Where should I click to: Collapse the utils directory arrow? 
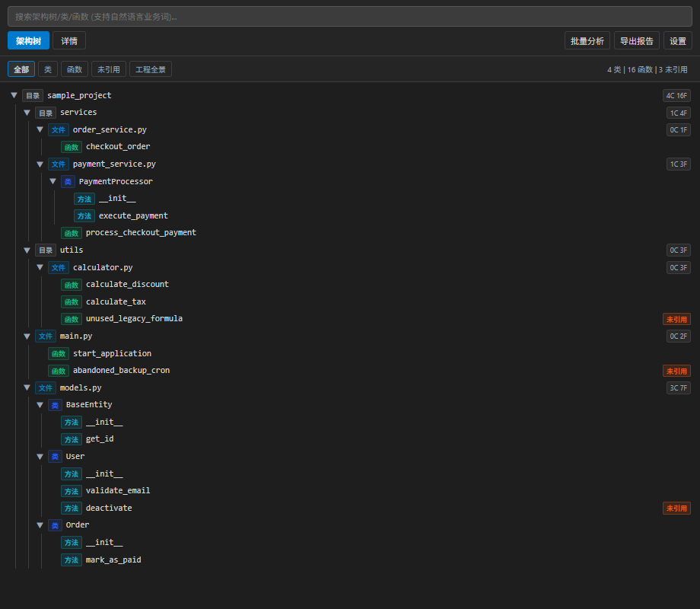pyautogui.click(x=27, y=250)
